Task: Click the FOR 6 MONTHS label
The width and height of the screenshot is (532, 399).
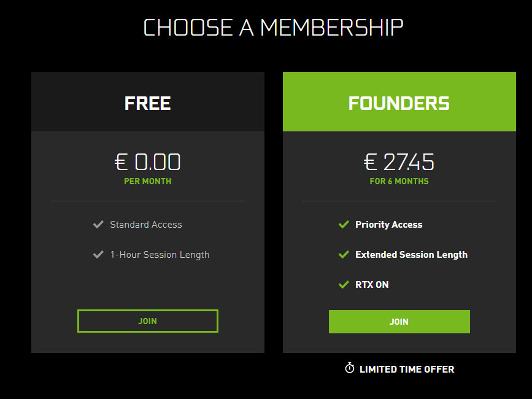Action: pos(399,181)
